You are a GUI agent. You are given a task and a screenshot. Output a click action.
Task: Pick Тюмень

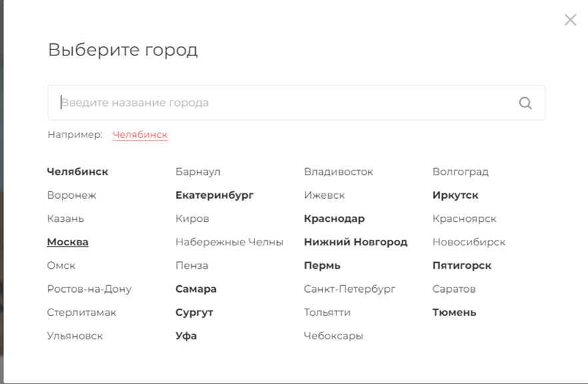click(454, 312)
